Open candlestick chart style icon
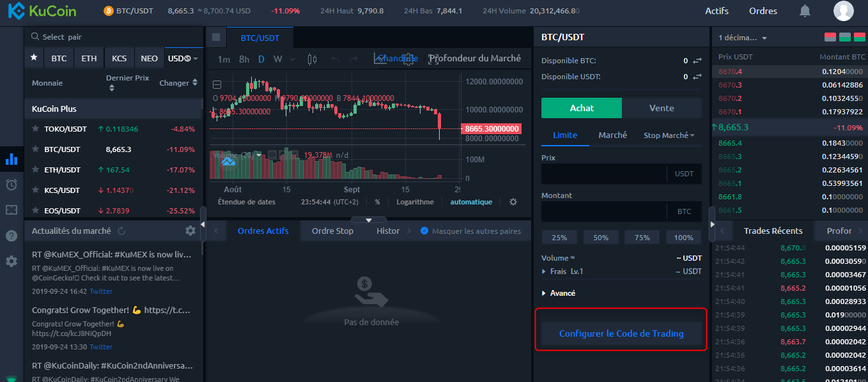 [312, 59]
